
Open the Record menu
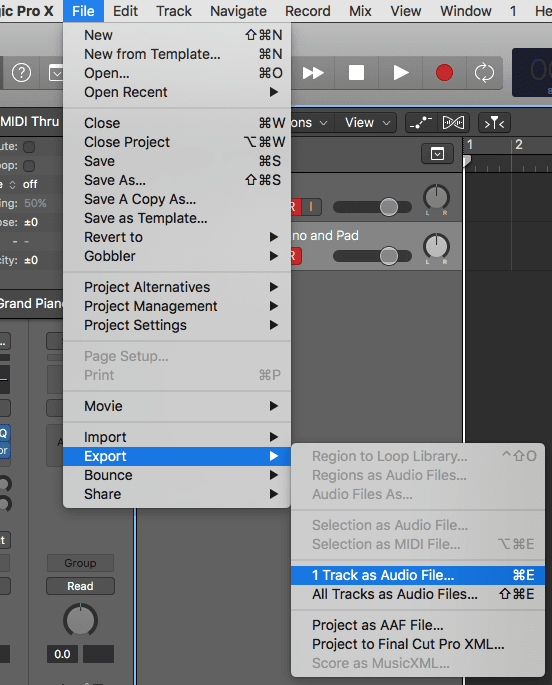tap(308, 11)
